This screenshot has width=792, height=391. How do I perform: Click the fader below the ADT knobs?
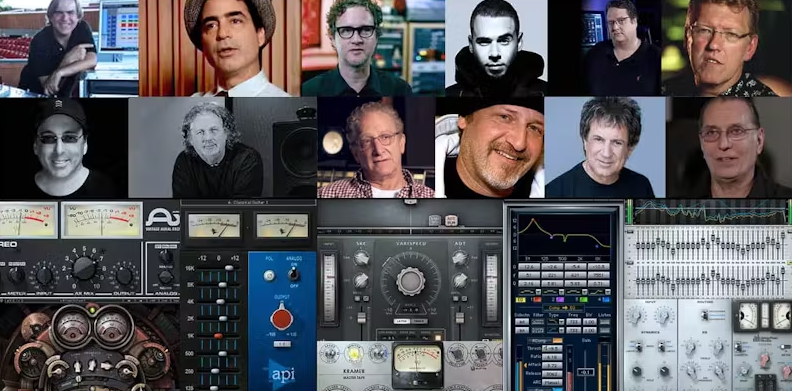pos(459,317)
